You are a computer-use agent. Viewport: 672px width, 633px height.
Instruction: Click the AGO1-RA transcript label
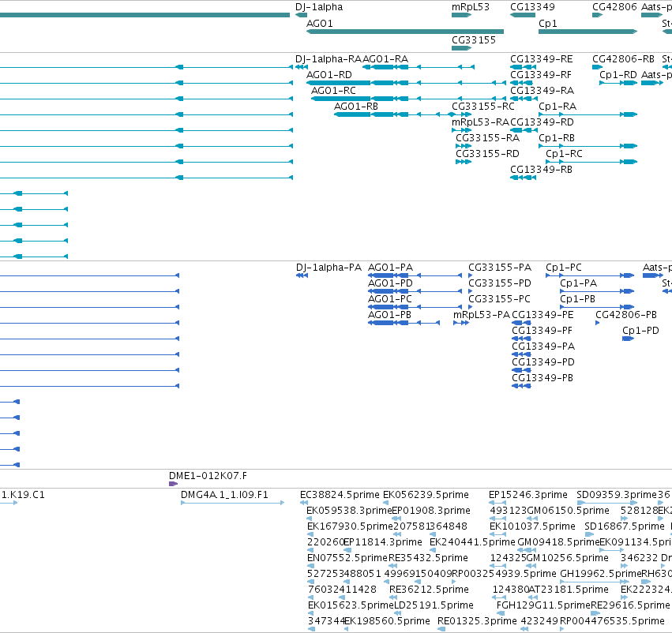tap(385, 59)
